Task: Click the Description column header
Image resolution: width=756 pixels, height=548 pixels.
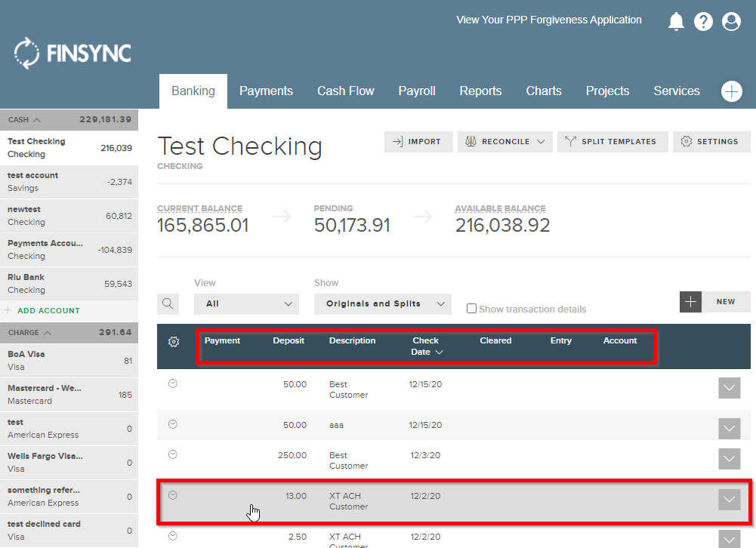Action: click(x=352, y=340)
